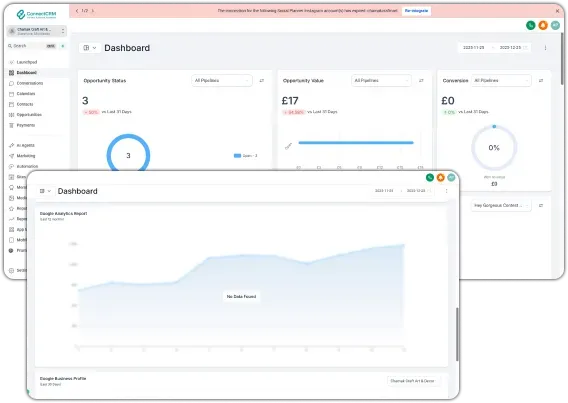Click the date range picker in the front window
Screen dimensions: 568x403
tap(402, 190)
